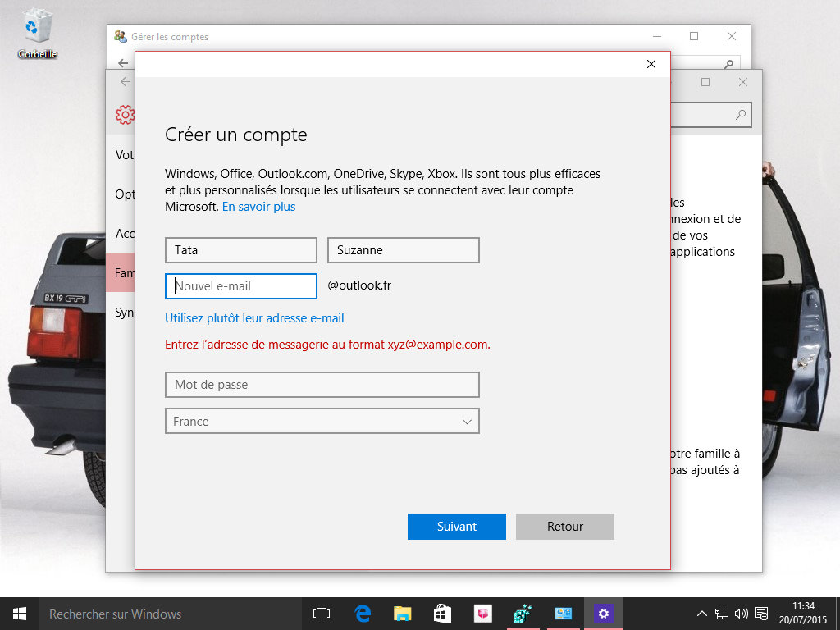Click the 'Mot de passe' field
The height and width of the screenshot is (630, 840).
tap(322, 385)
